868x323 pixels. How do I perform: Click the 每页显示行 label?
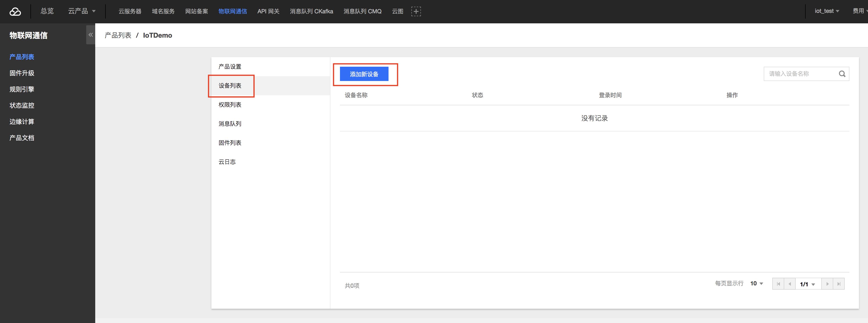point(729,283)
